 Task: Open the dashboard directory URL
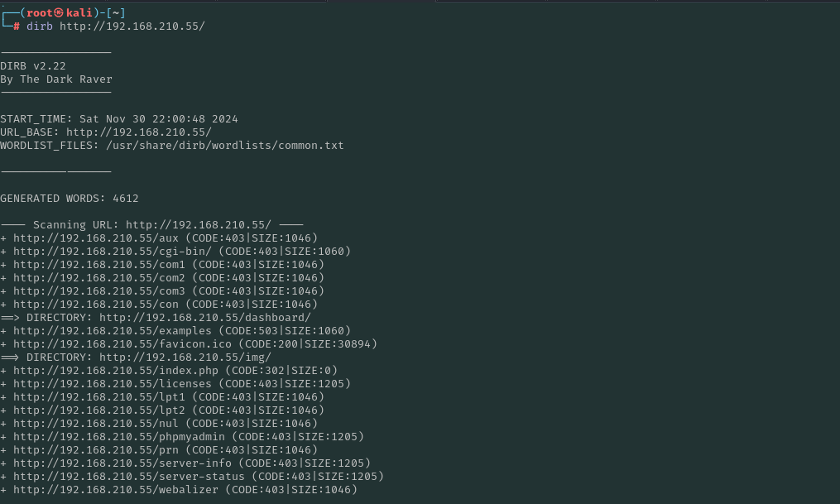[205, 318]
